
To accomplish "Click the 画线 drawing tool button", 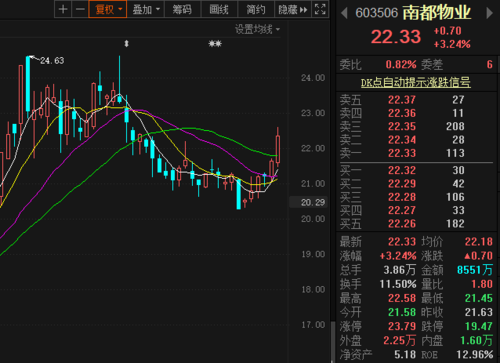I will tap(219, 9).
